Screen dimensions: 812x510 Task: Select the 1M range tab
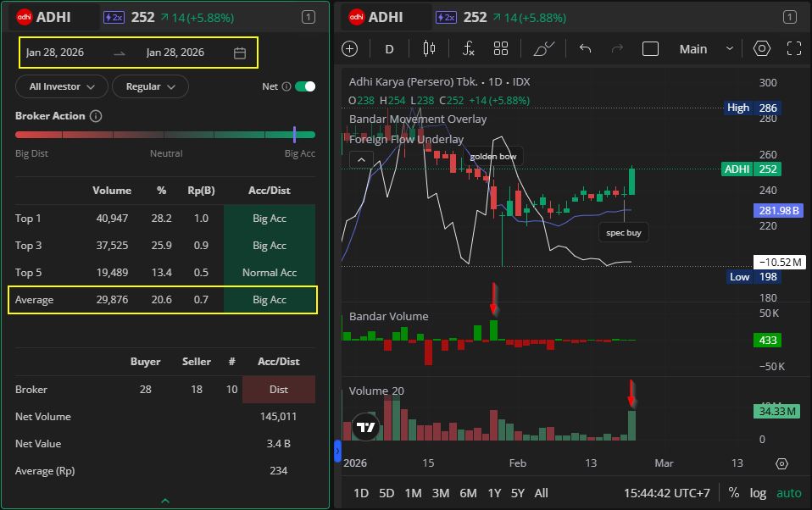click(413, 493)
